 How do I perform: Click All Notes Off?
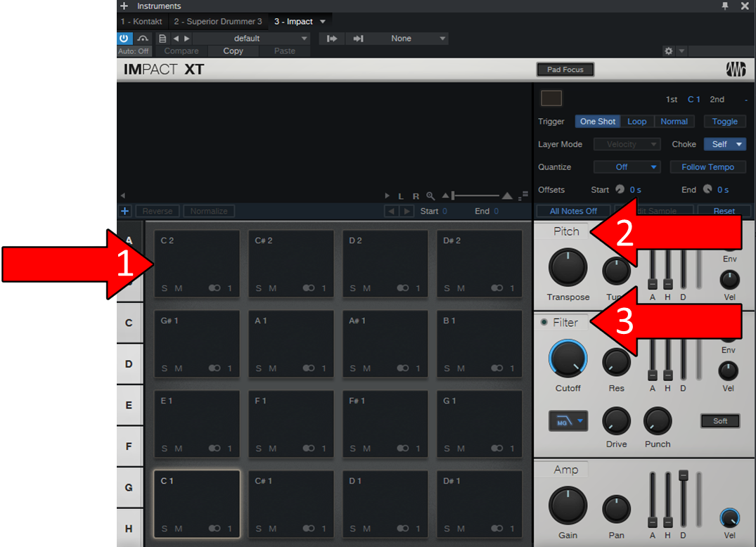coord(573,211)
